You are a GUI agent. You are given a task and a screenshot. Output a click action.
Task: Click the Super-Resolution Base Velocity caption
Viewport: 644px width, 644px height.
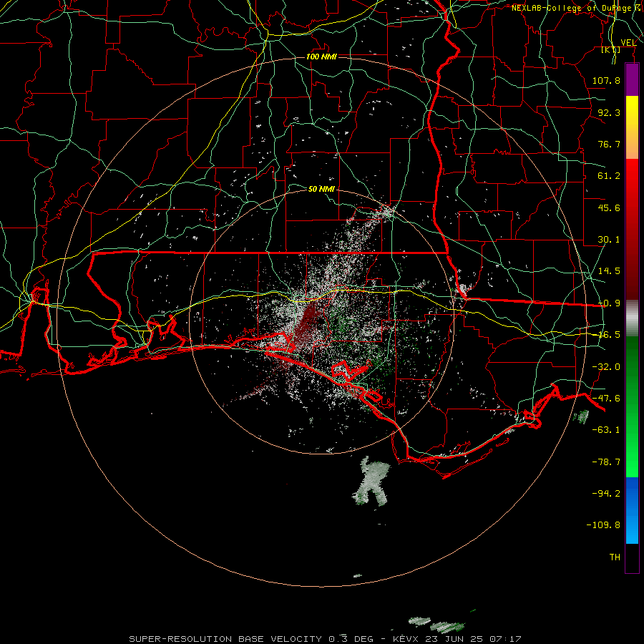tap(326, 639)
